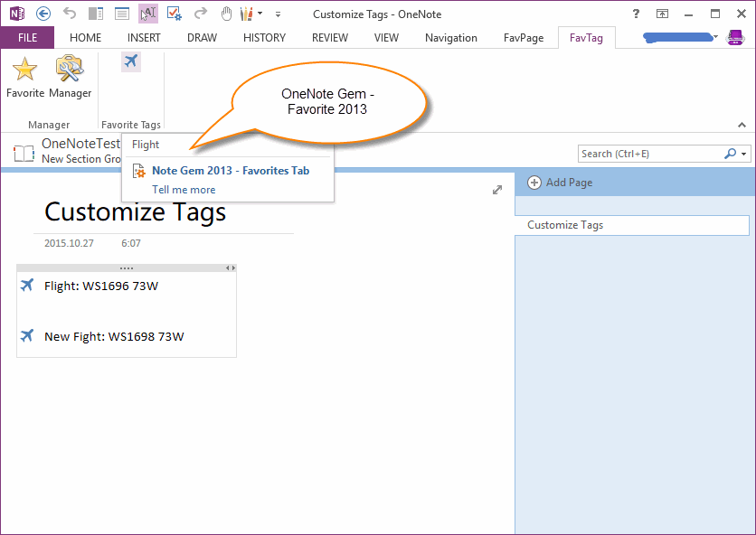This screenshot has width=756, height=535.
Task: Activate the touch/mouse mode hand icon
Action: 226,14
